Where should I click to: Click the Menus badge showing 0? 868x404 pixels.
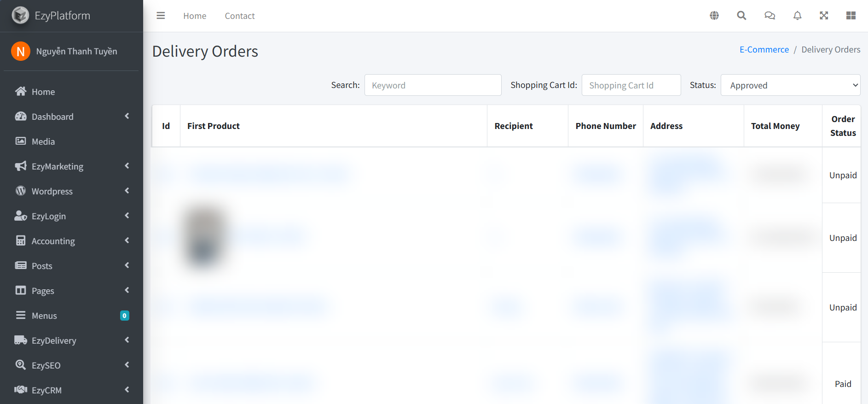[124, 316]
